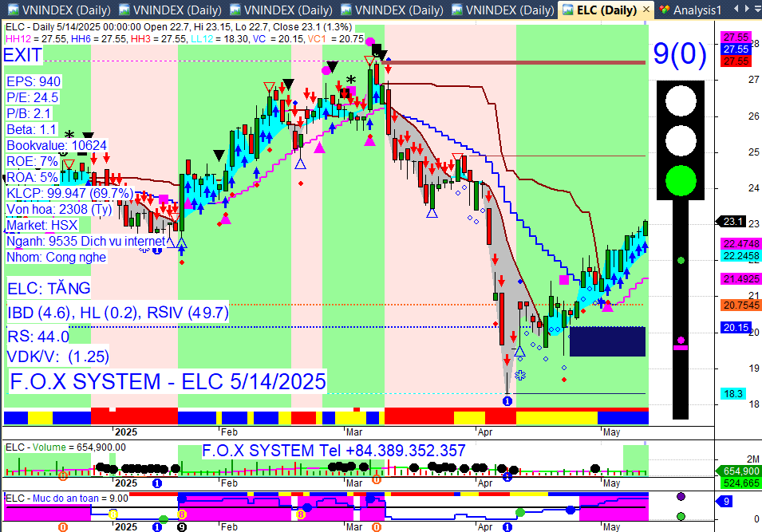Click the magenta square marker in late April
The width and height of the screenshot is (762, 532).
pyautogui.click(x=564, y=280)
